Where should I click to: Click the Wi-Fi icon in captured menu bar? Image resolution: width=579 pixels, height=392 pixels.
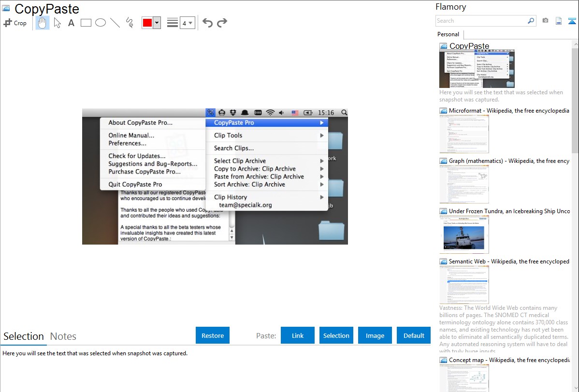pos(270,112)
